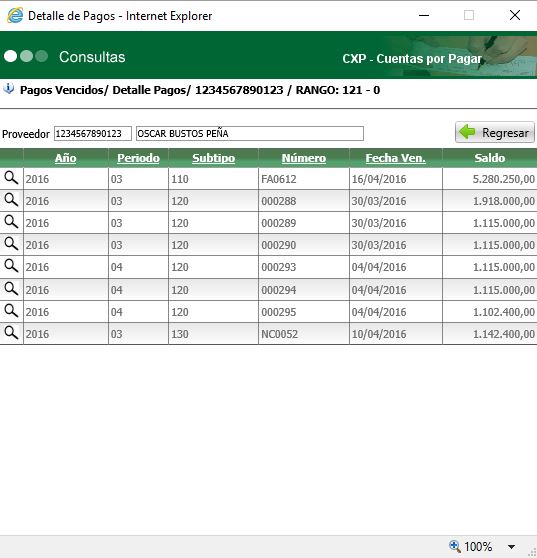
Task: Open the zoom level dropdown arrow
Action: (511, 547)
